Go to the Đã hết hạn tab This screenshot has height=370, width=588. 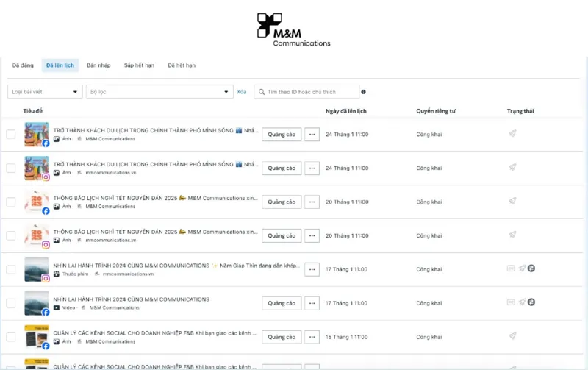pos(182,65)
